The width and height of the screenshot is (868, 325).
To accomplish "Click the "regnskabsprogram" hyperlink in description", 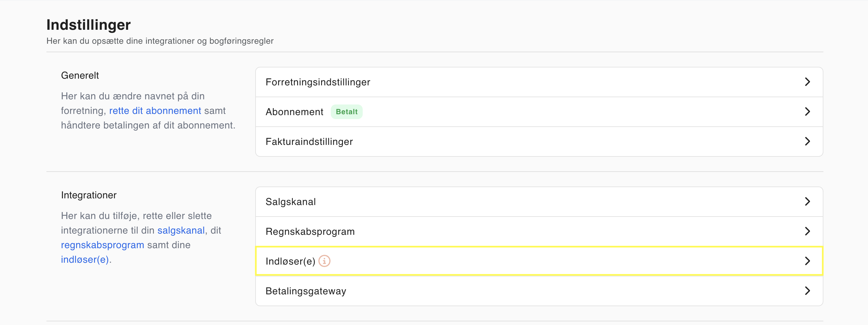I will 103,245.
